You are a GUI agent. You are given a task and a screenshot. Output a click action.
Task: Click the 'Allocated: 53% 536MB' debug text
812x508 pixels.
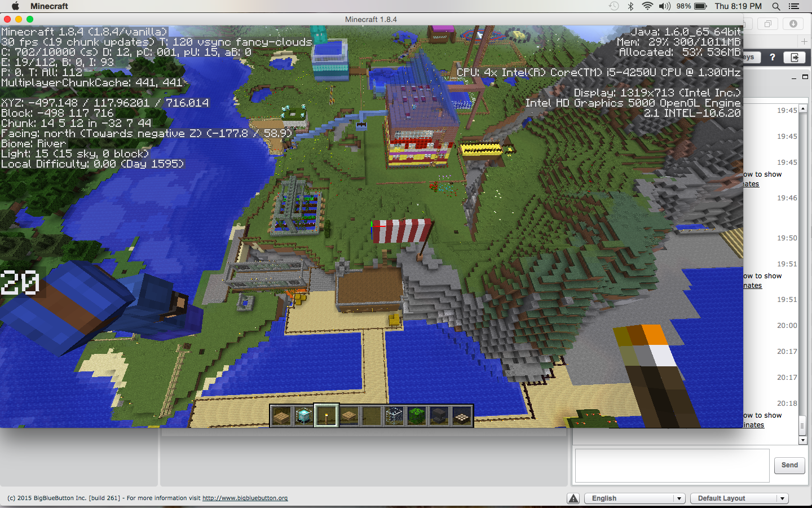tap(680, 52)
